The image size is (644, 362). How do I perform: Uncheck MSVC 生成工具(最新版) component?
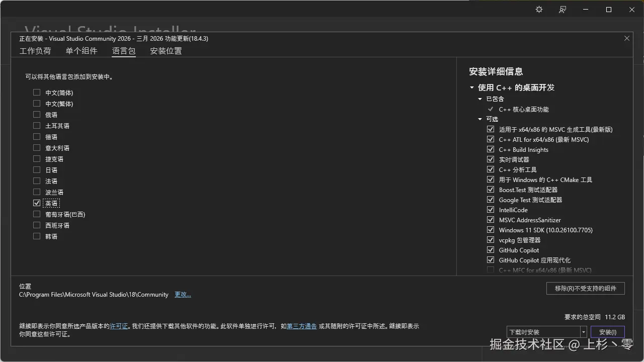[491, 129]
